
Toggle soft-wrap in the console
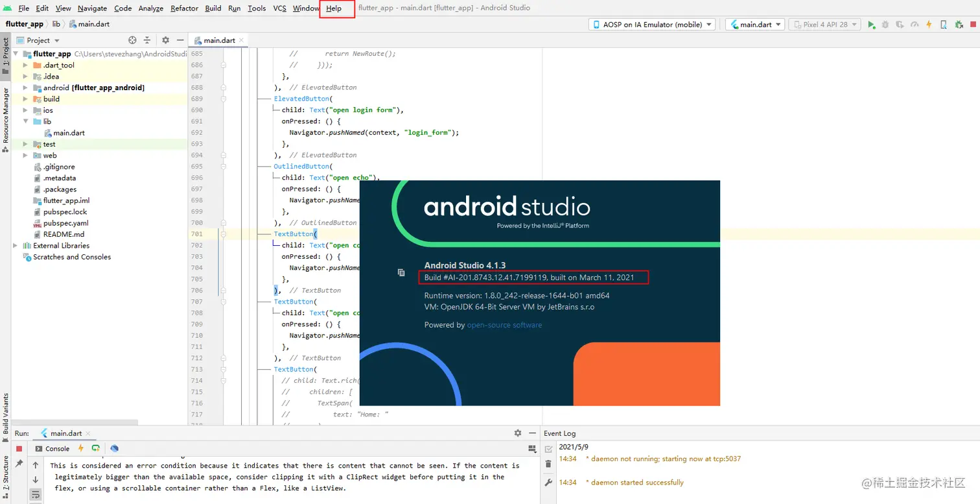36,495
